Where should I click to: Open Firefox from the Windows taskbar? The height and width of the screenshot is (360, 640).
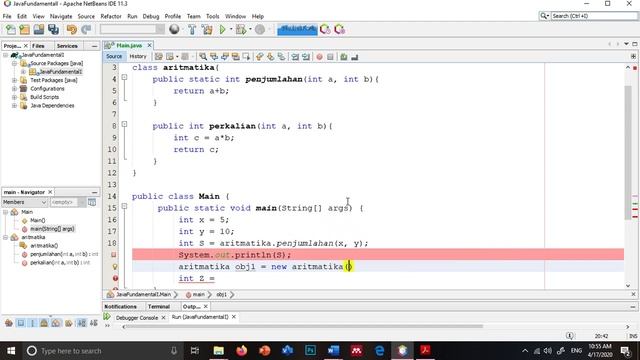coord(242,351)
